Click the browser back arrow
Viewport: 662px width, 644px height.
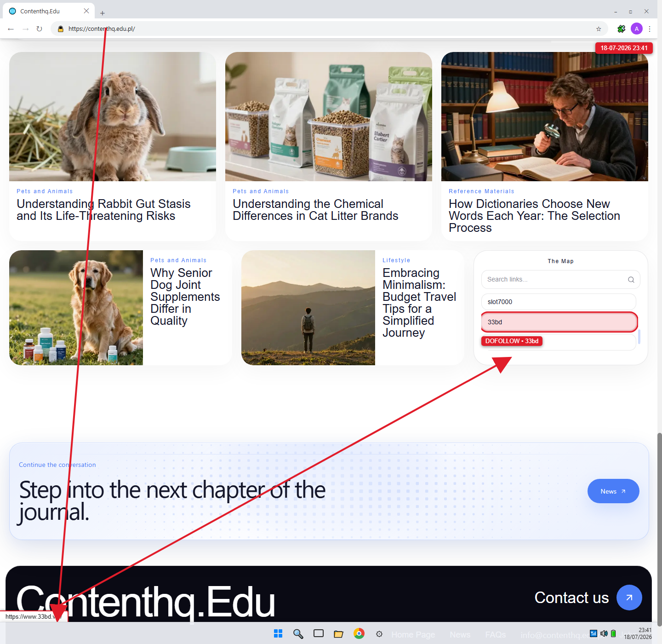click(11, 29)
